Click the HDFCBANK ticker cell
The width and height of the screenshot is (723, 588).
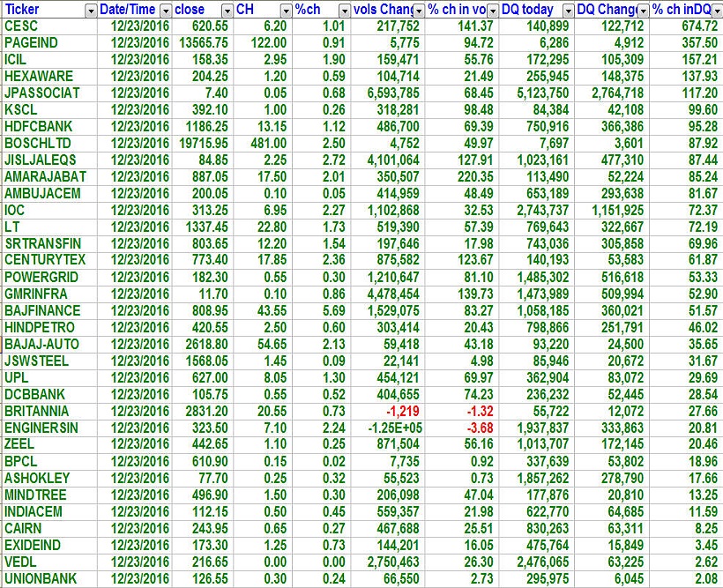[48, 126]
